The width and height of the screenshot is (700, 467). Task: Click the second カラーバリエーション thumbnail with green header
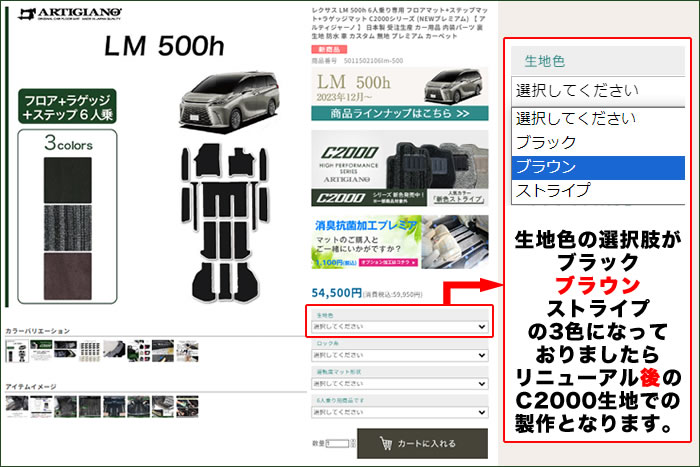(41, 350)
